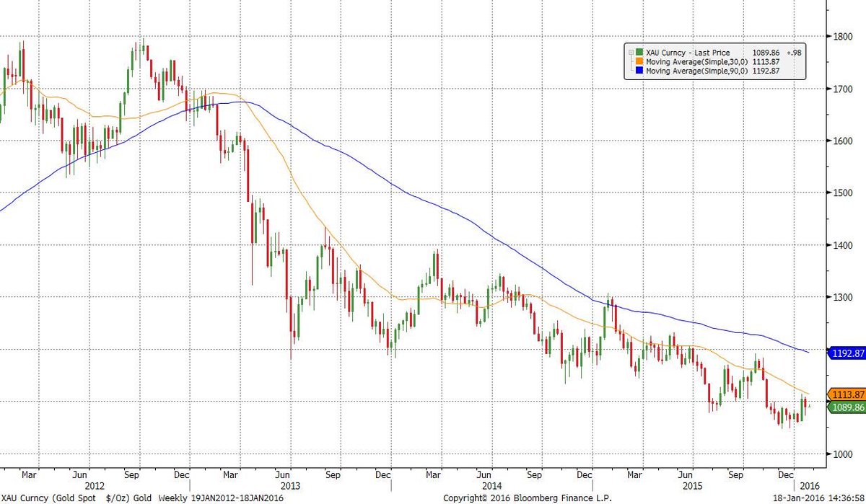
Task: Click the 1300 price axis label
Action: 843,298
